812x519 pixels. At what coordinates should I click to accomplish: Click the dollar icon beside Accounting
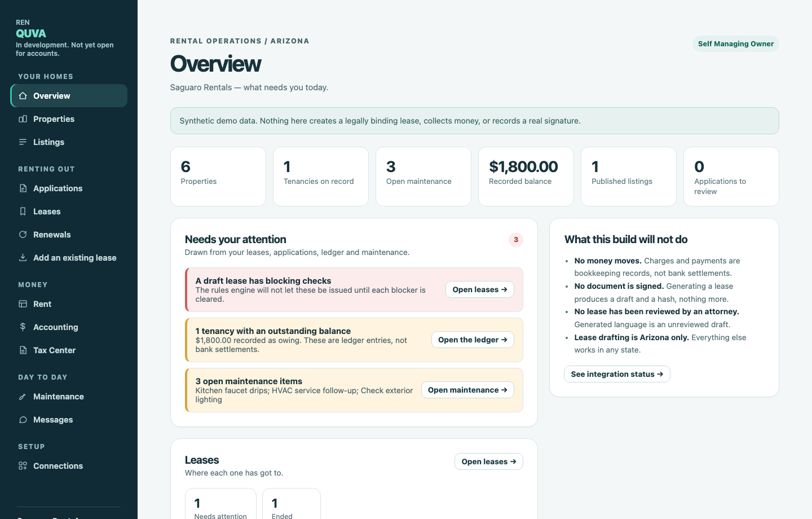pos(23,327)
